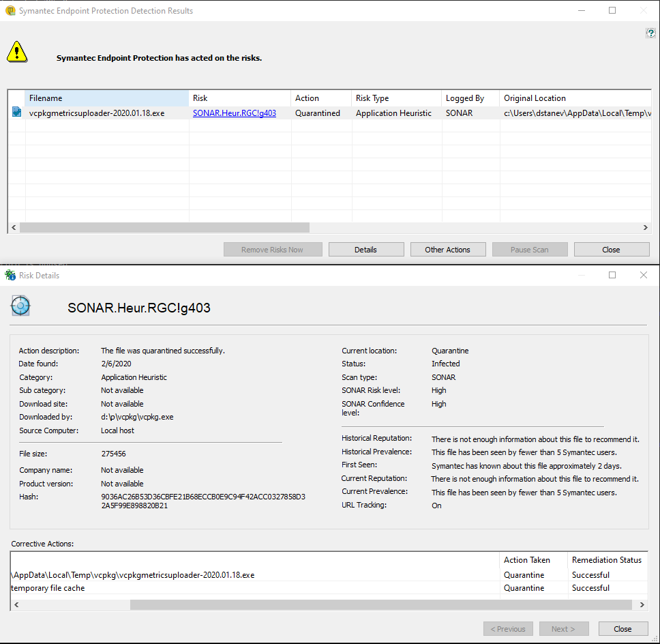Sort by the Risk column header
660x644 pixels.
[239, 98]
